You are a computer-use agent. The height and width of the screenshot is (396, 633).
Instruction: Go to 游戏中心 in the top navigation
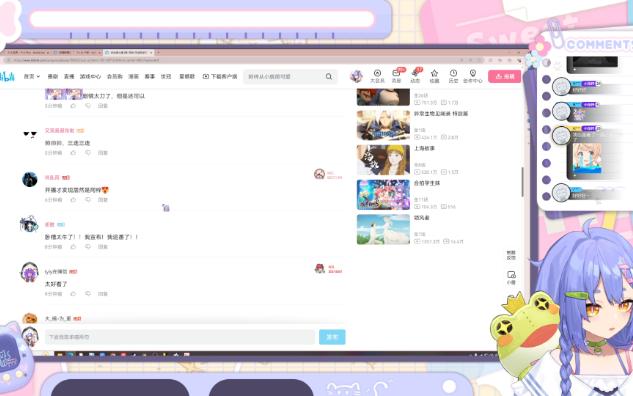coord(90,76)
